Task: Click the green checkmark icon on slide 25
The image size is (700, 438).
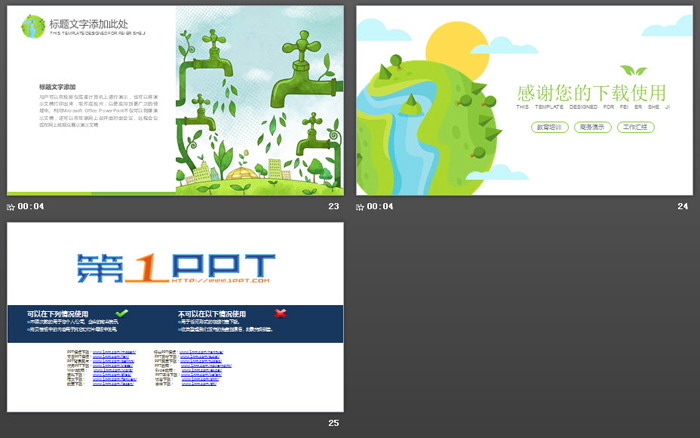Action: (121, 313)
